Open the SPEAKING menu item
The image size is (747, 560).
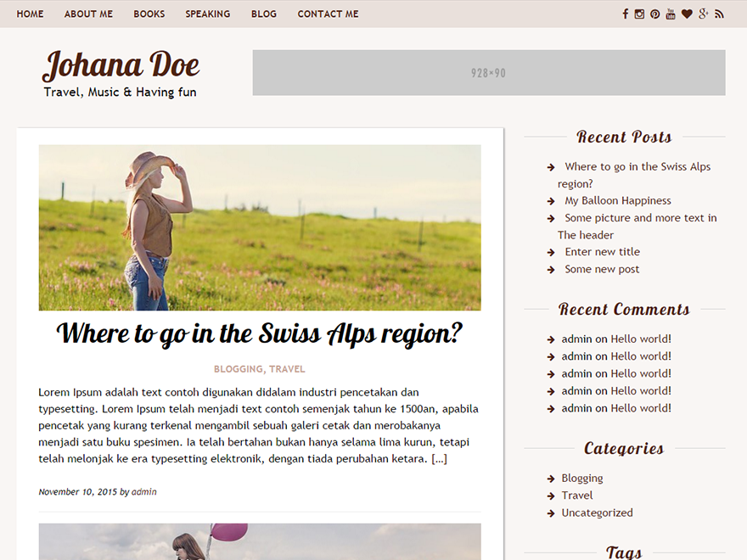pos(207,14)
